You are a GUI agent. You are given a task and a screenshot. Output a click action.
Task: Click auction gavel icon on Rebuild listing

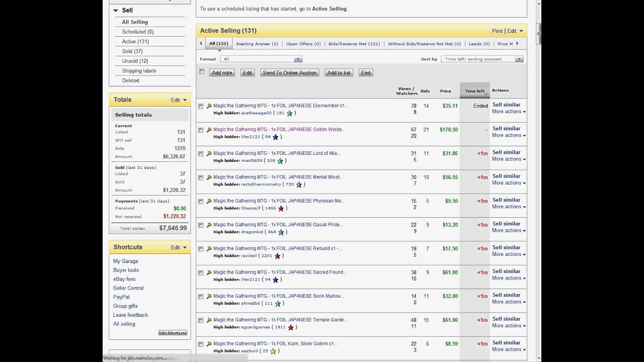point(209,249)
